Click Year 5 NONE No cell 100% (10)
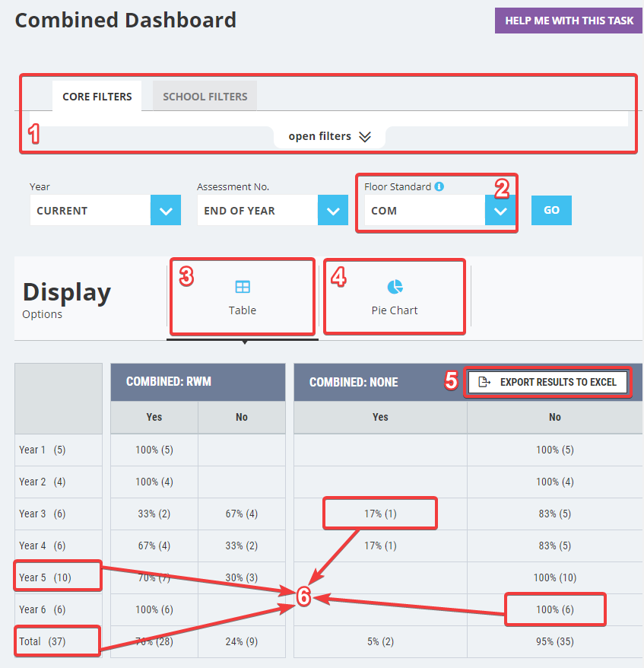This screenshot has width=644, height=668. click(x=554, y=577)
